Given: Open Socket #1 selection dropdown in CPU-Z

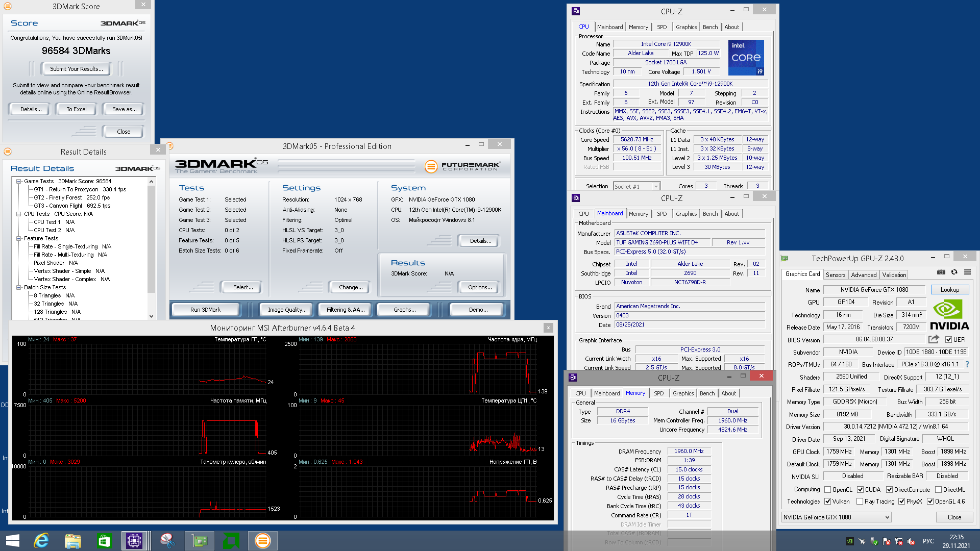Looking at the screenshot, I should (636, 187).
